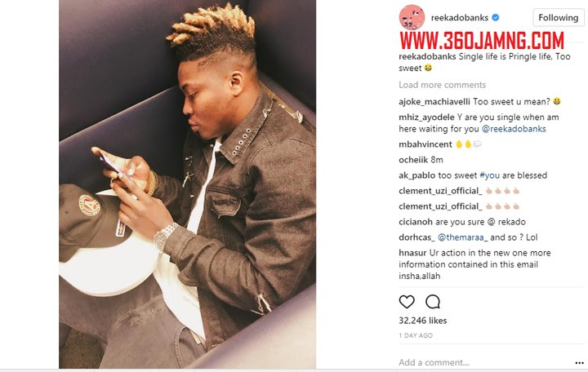588x372 pixels.
Task: Open the three-dots more options menu
Action: tap(579, 363)
